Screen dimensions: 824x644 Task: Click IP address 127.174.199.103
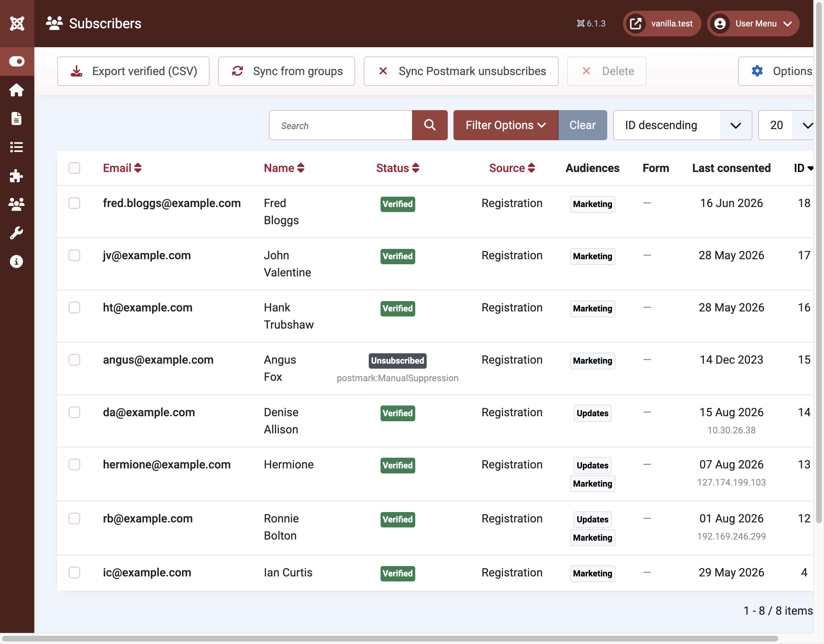pyautogui.click(x=731, y=482)
